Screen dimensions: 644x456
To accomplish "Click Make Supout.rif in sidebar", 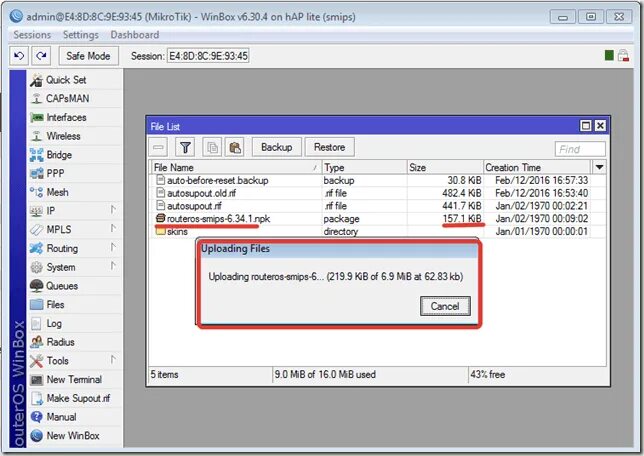I will click(x=75, y=398).
